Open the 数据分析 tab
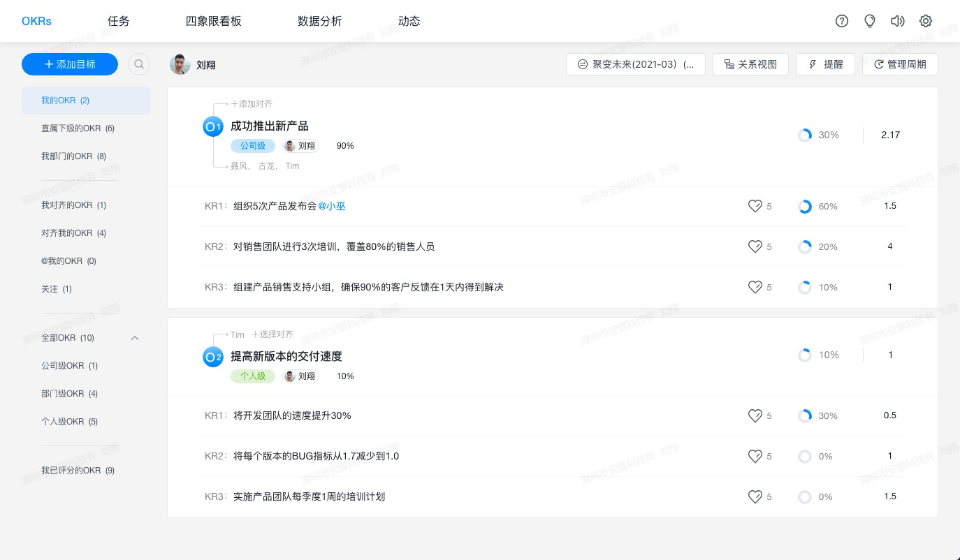The image size is (960, 560). click(x=320, y=21)
